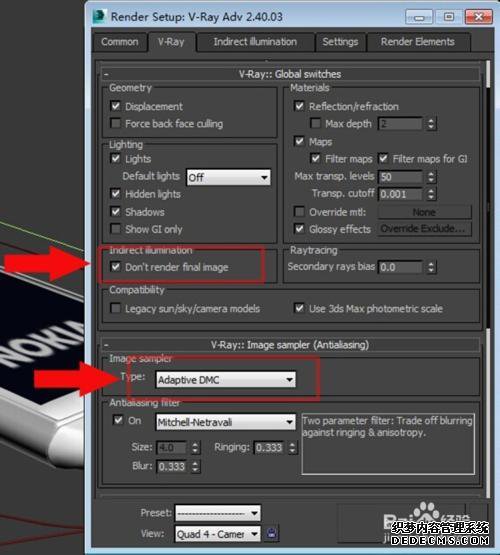
Task: Open the Mitchell-Netravali filter dropdown
Action: click(x=226, y=422)
